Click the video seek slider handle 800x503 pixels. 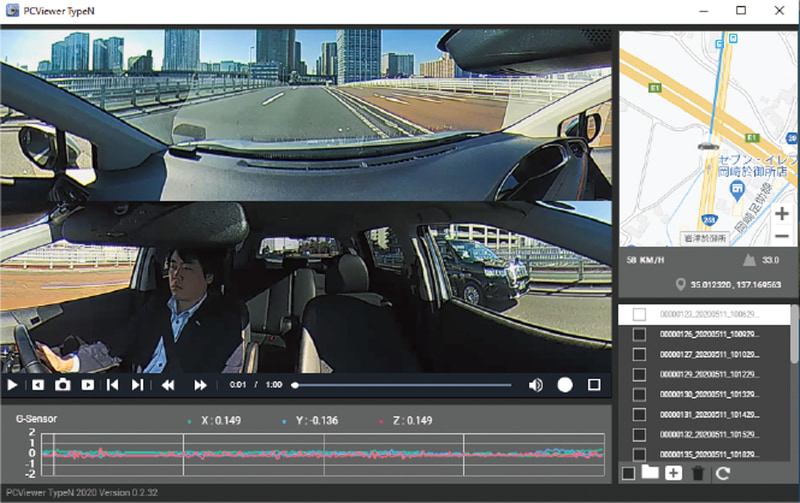point(295,385)
